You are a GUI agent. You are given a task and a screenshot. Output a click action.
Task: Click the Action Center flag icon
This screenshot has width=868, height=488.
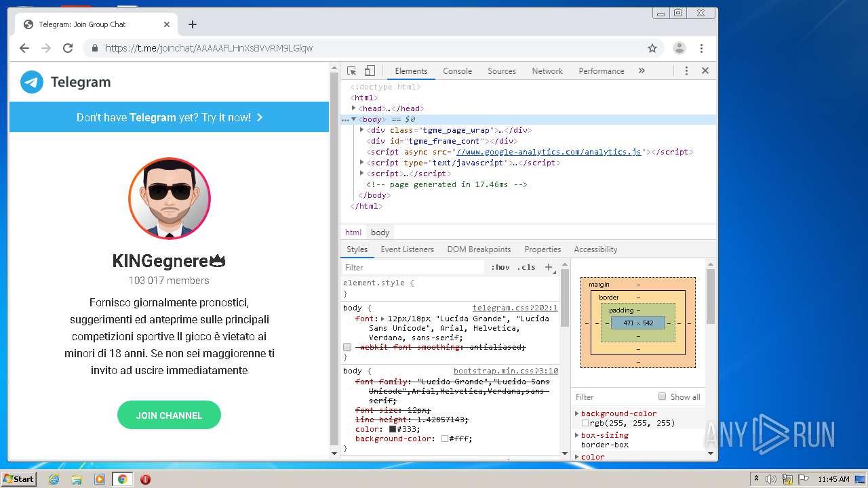pyautogui.click(x=804, y=479)
